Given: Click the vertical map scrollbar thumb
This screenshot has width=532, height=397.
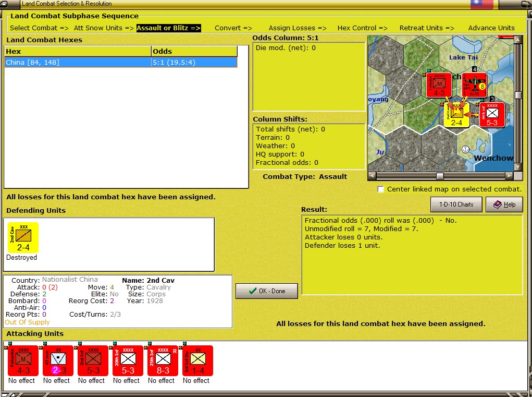Looking at the screenshot, I should point(518,95).
